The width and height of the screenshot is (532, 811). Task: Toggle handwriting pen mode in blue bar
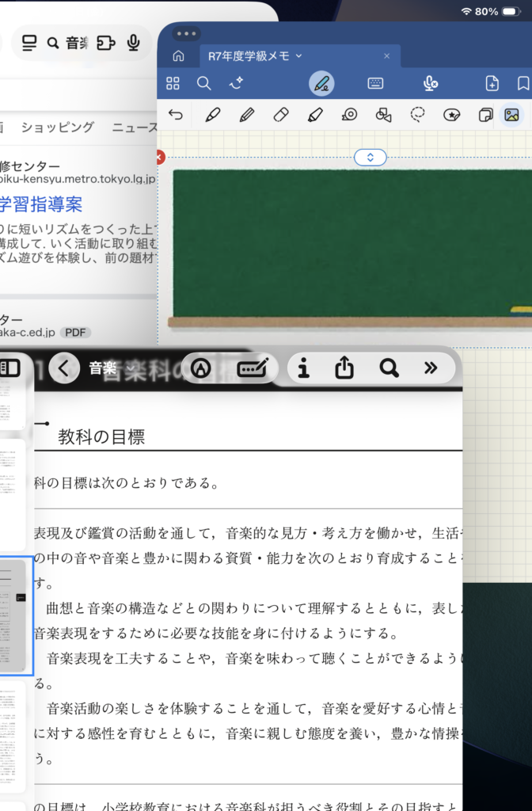[321, 83]
